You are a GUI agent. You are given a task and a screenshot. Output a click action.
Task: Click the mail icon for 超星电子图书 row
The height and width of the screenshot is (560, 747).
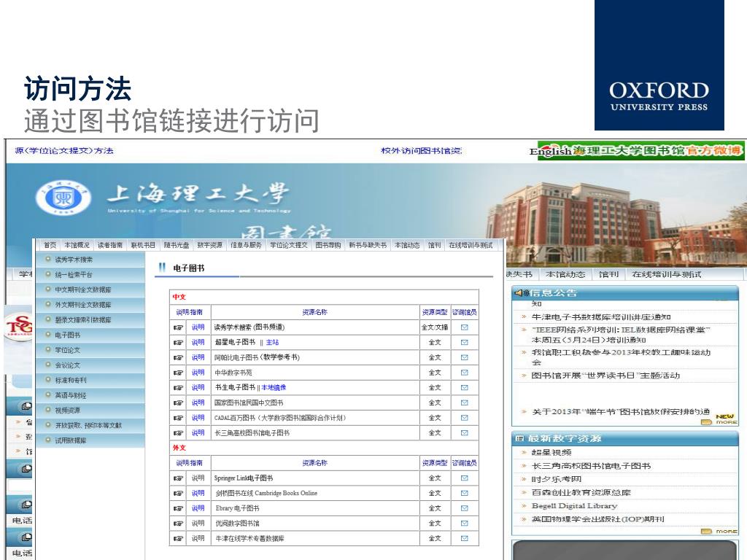click(465, 343)
